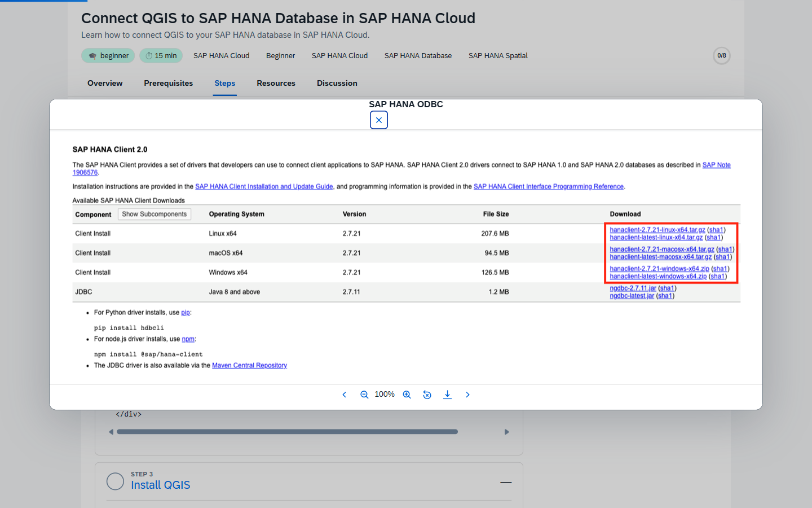This screenshot has height=508, width=812.
Task: Reset image zoom in viewer
Action: click(427, 395)
